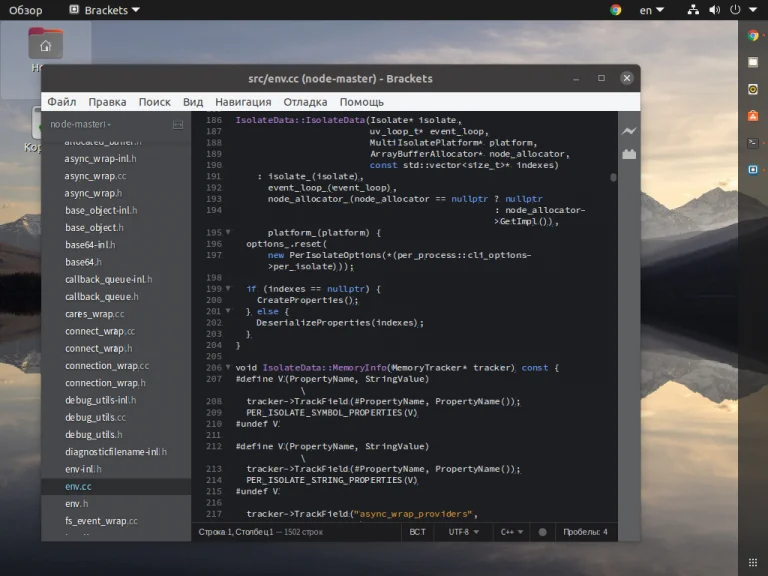Open the Обзор activities overview
Image resolution: width=768 pixels, height=576 pixels.
[x=26, y=10]
